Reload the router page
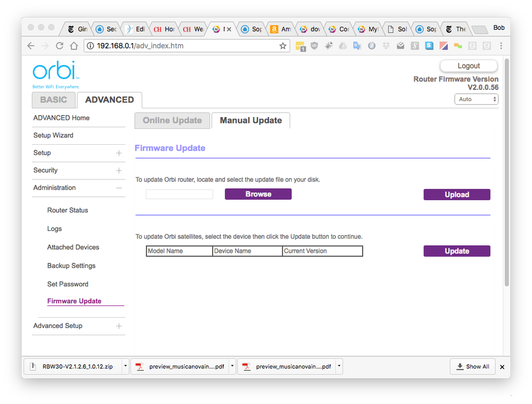Viewport: 532px width, 404px height. (x=59, y=46)
